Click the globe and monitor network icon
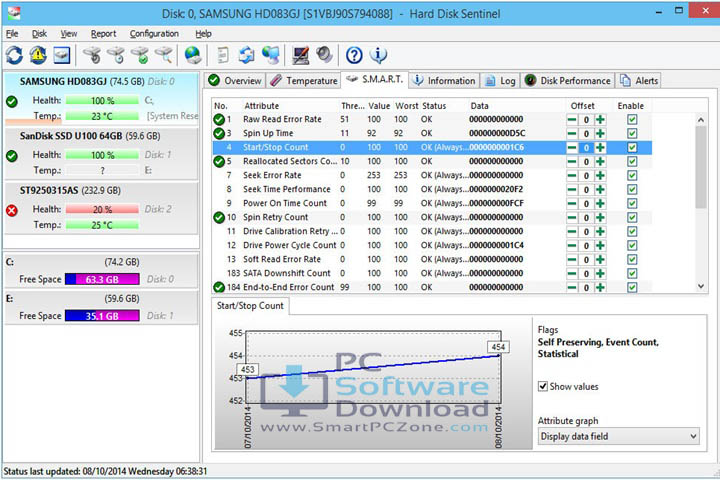The width and height of the screenshot is (720, 480). point(271,56)
